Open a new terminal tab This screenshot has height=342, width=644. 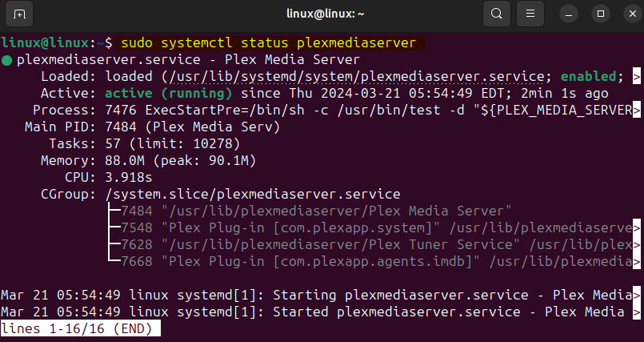tap(19, 14)
